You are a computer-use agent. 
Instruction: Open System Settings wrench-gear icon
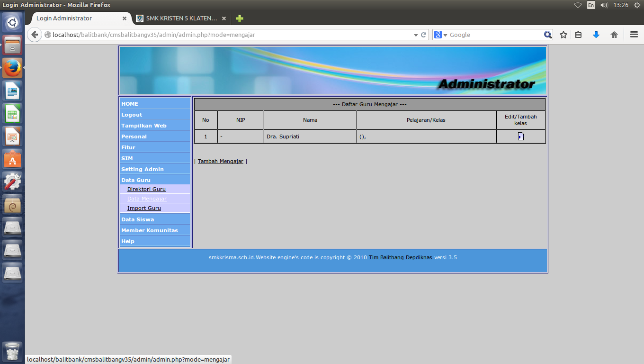(12, 182)
